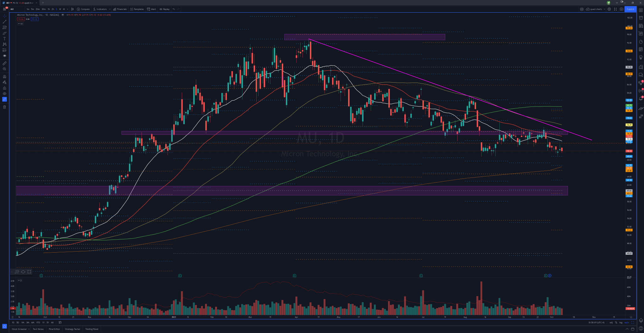Screen dimensions: 644x333
Task: Undo the last chart action
Action: point(174,9)
